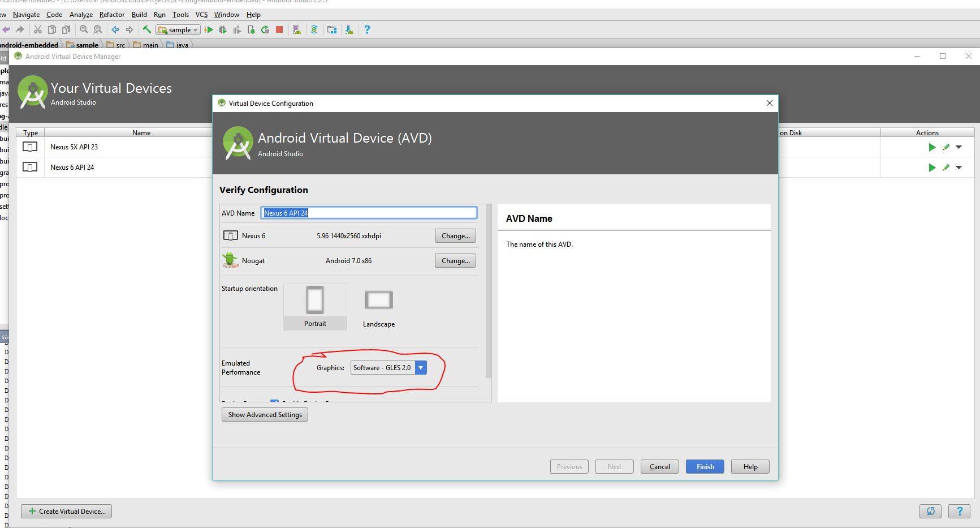The height and width of the screenshot is (528, 980).
Task: Click the refresh icon near bottom right
Action: tap(931, 511)
